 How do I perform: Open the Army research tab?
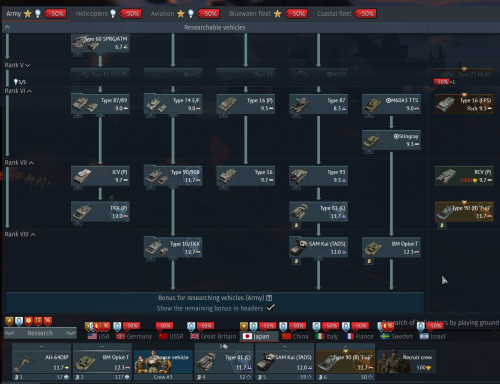[x=36, y=14]
